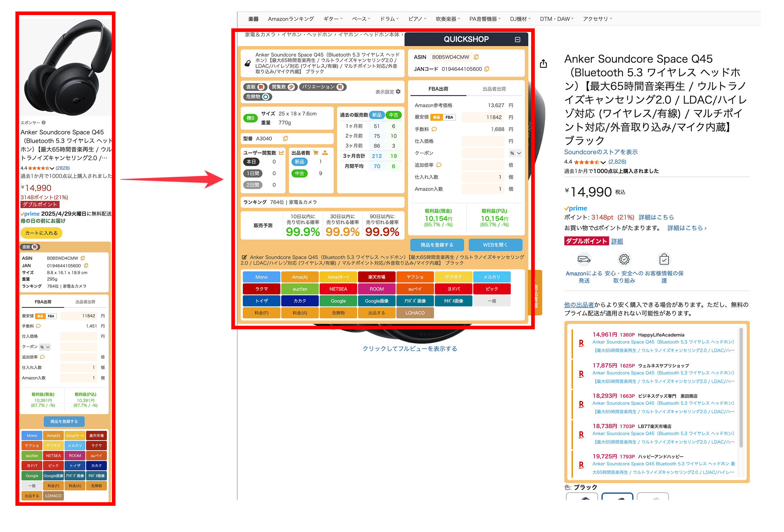Click the スポンサー info icon
Viewport: 784px width, 532px height.
click(43, 123)
